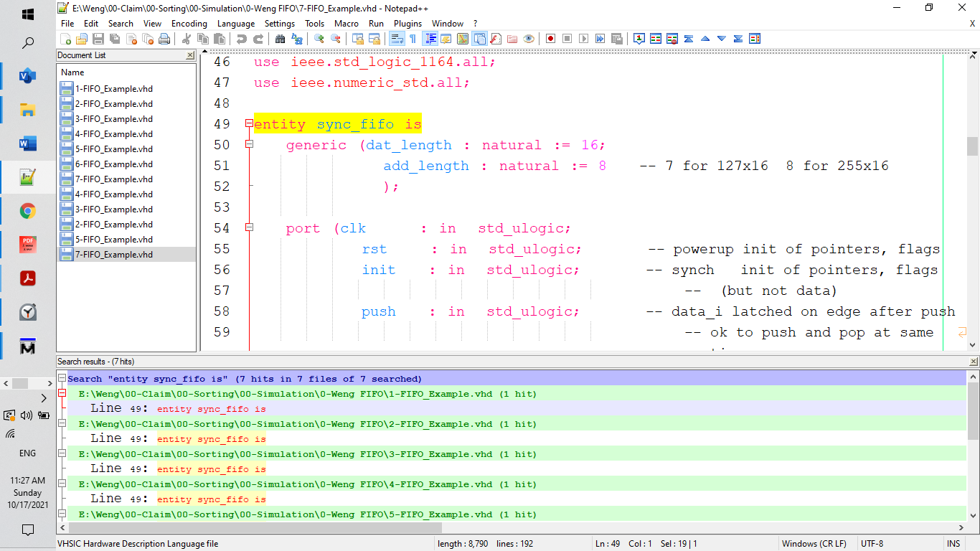
Task: Collapse the 5-FIFO_Example.vhd search result node
Action: coord(62,514)
